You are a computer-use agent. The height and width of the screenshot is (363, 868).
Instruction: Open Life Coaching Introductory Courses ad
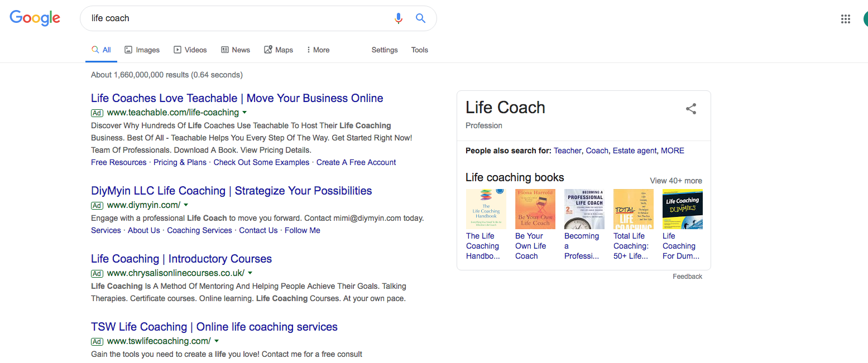click(181, 259)
